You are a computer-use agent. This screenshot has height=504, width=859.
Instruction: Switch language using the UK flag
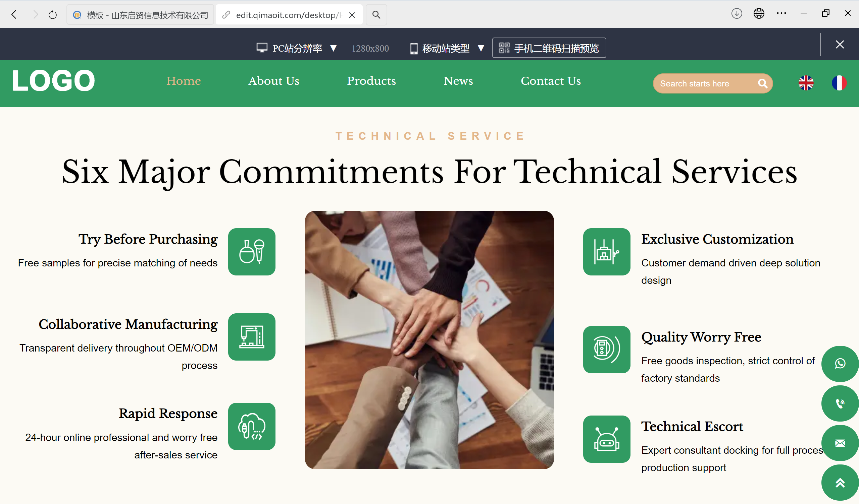coord(806,83)
